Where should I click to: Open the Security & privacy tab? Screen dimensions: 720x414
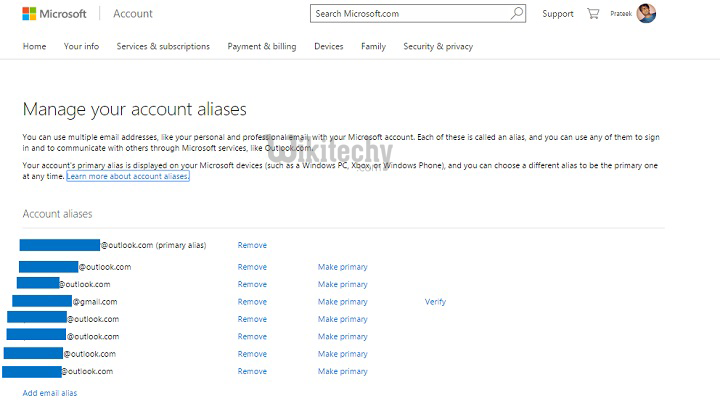click(x=438, y=46)
